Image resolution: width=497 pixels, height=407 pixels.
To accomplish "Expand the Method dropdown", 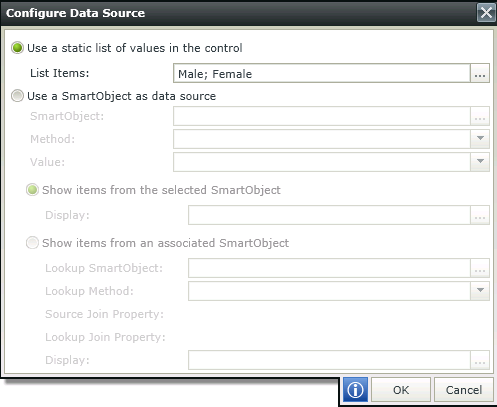I will pos(480,139).
